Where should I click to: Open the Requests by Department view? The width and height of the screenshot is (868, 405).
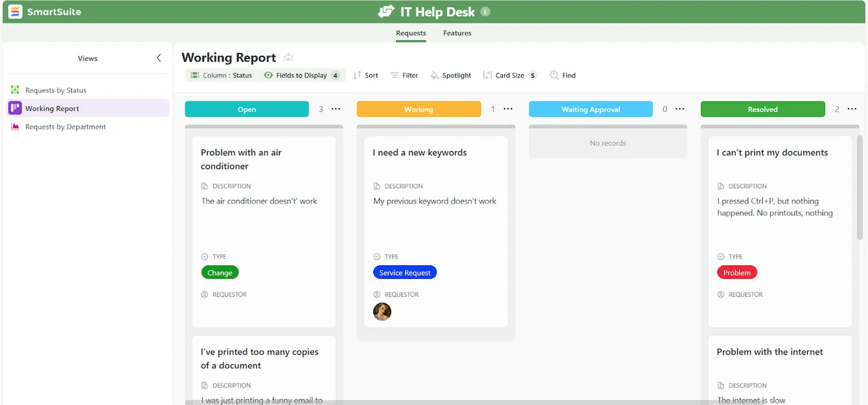point(65,127)
